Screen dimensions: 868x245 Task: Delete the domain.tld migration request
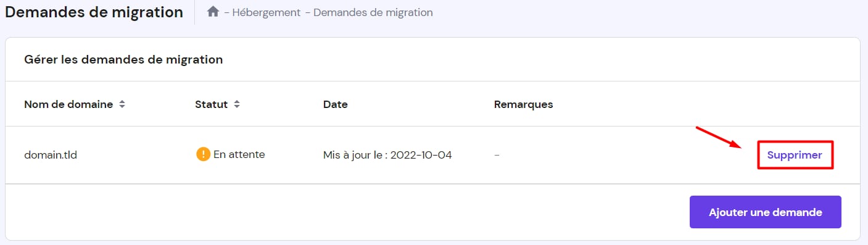tap(795, 155)
